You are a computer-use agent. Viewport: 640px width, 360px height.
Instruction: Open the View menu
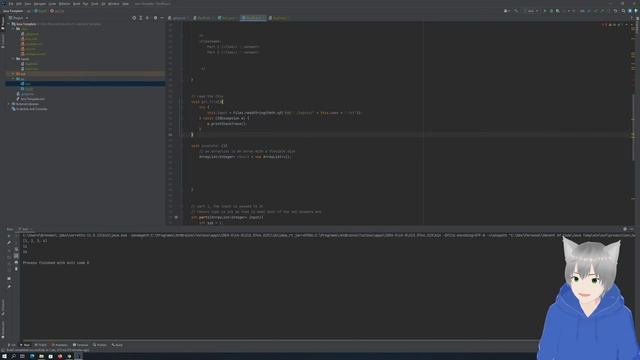point(28,4)
